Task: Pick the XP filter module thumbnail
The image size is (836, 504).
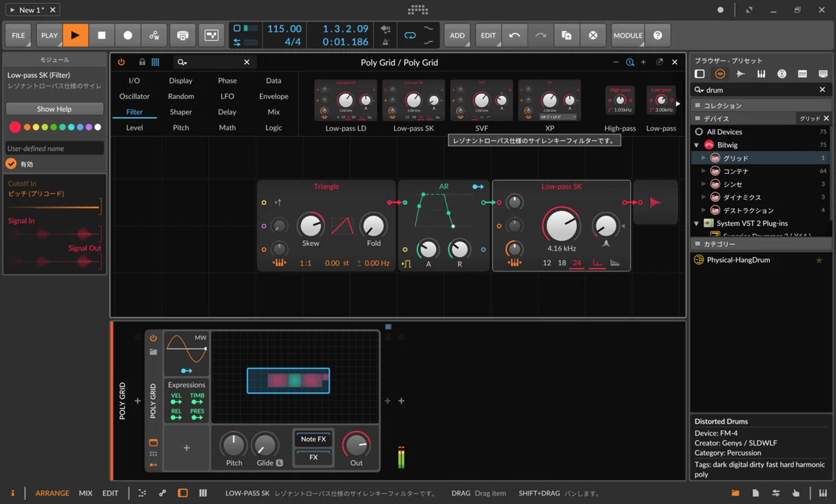Action: (550, 100)
